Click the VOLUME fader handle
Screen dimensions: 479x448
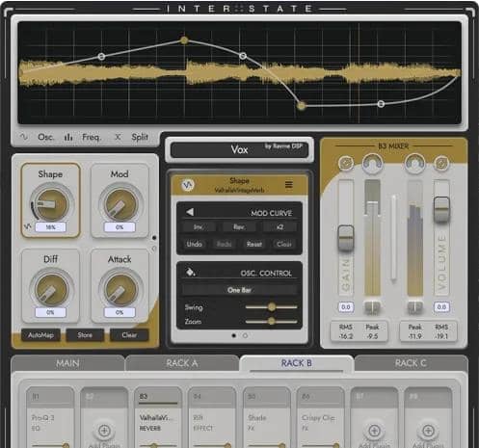[441, 210]
